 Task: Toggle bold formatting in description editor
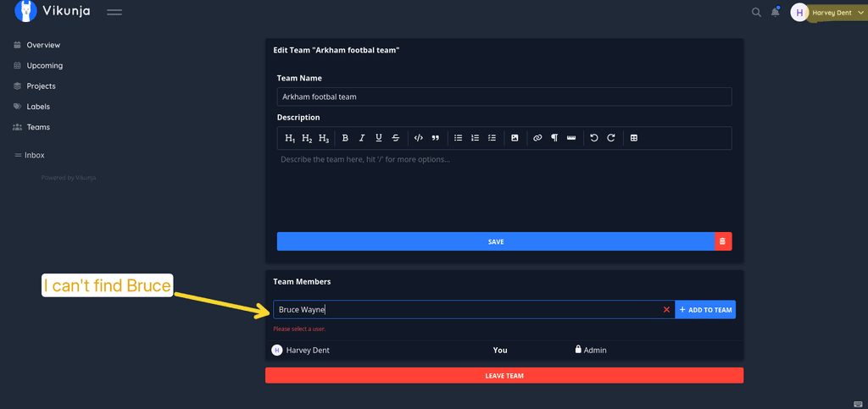click(345, 138)
